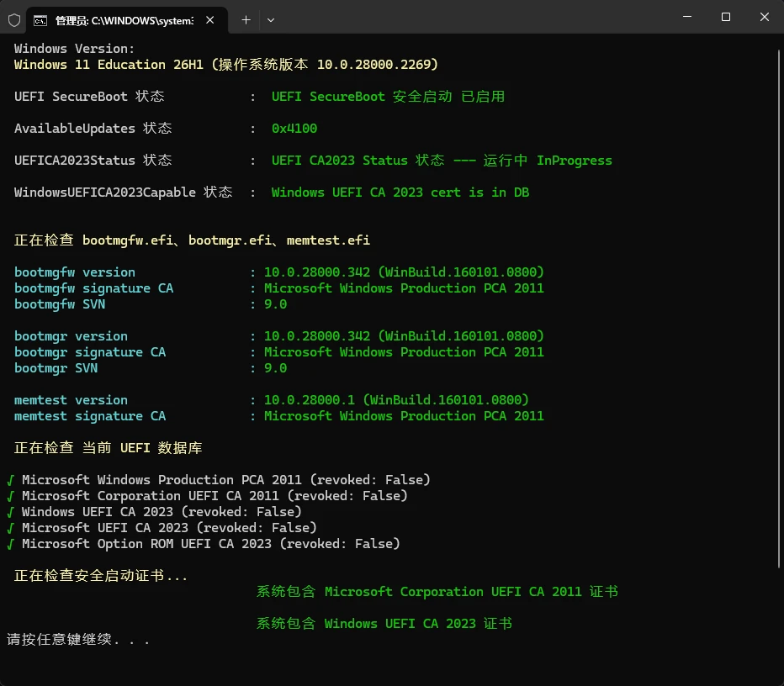784x686 pixels.
Task: Expand the new tab profile dropdown
Action: (271, 20)
